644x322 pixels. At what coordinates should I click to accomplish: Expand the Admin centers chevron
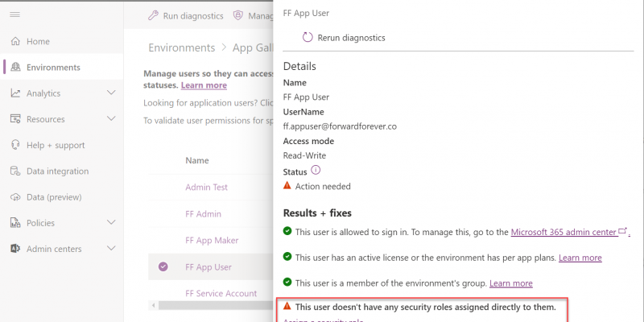tap(112, 249)
